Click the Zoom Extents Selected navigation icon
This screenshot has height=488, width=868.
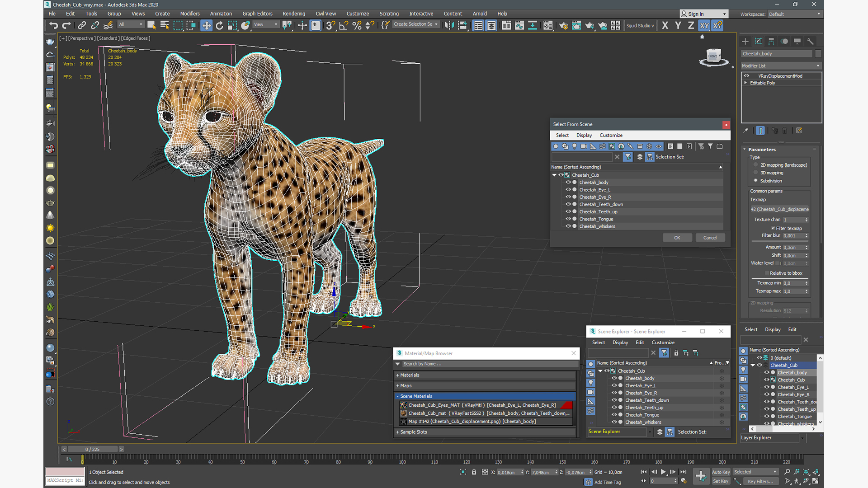click(807, 472)
